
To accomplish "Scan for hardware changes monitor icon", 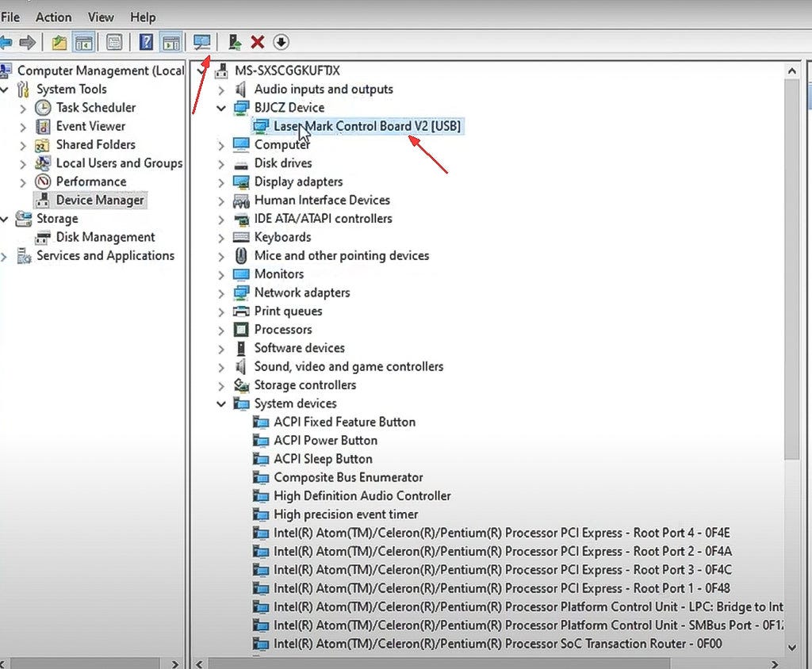I will pyautogui.click(x=202, y=43).
